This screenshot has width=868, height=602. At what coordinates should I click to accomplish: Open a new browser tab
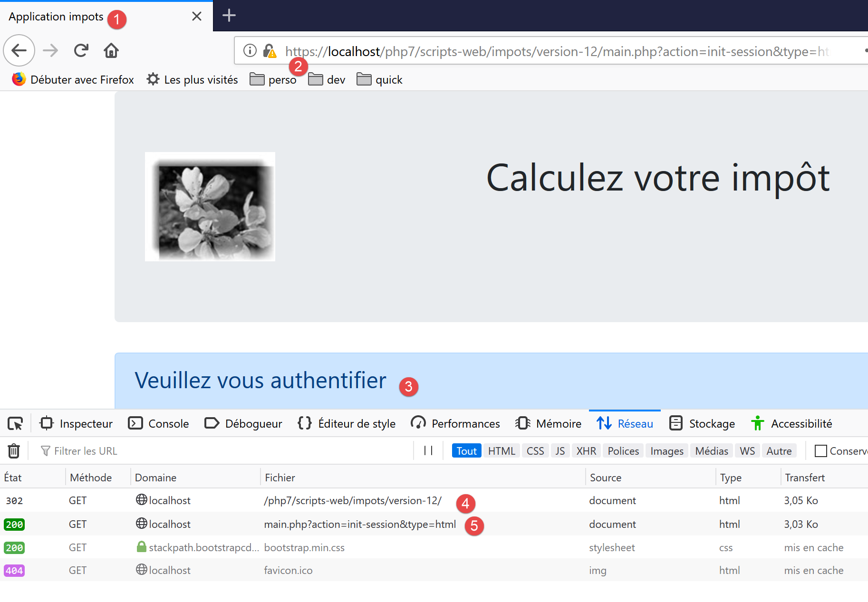point(229,16)
